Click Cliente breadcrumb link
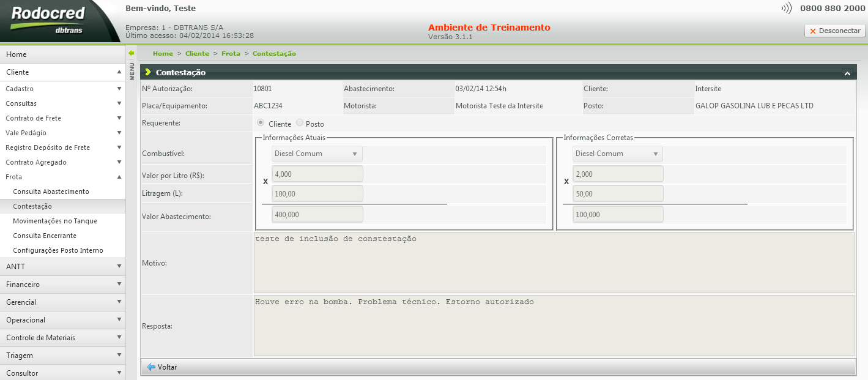Screen dimensions: 868x380 [197, 54]
